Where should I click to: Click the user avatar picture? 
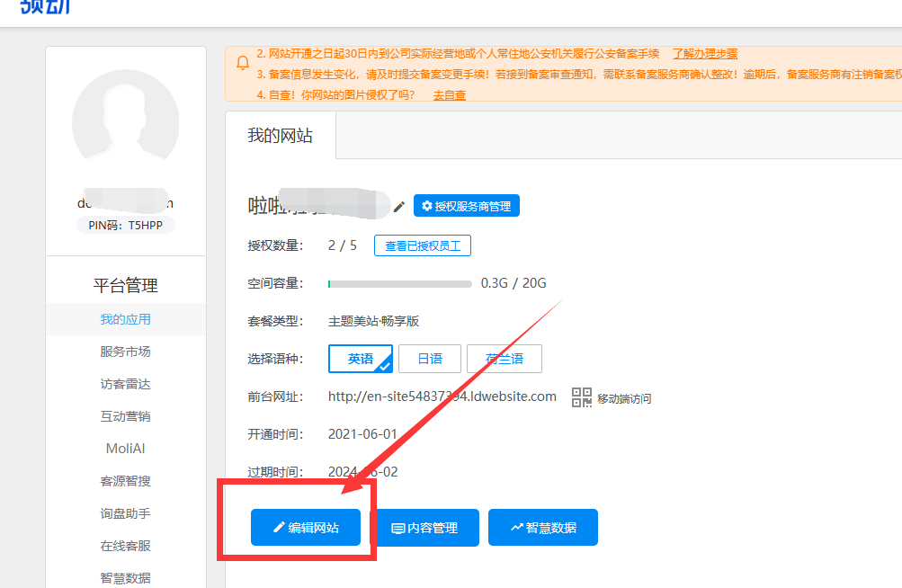[x=125, y=123]
